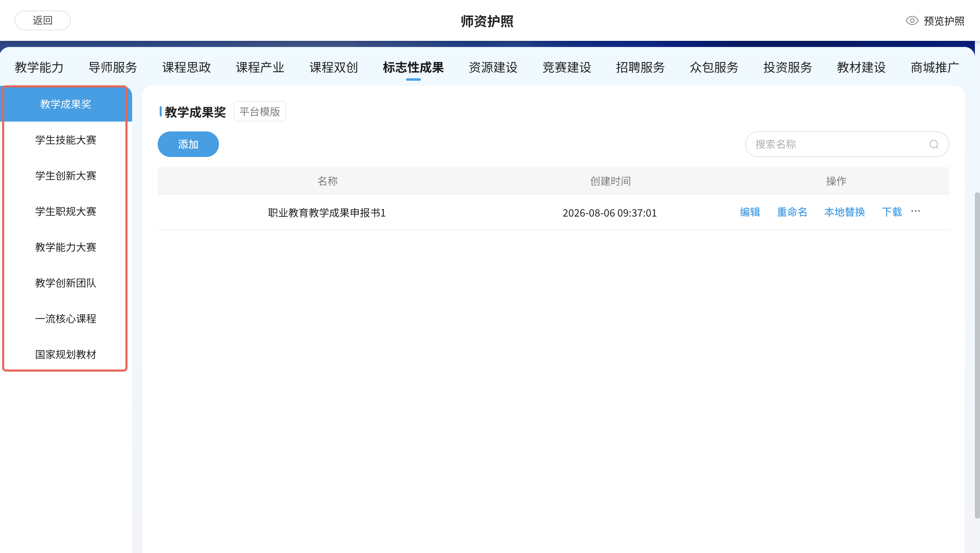This screenshot has height=553, width=980.
Task: Switch to the 课程双创 tab
Action: (x=334, y=67)
